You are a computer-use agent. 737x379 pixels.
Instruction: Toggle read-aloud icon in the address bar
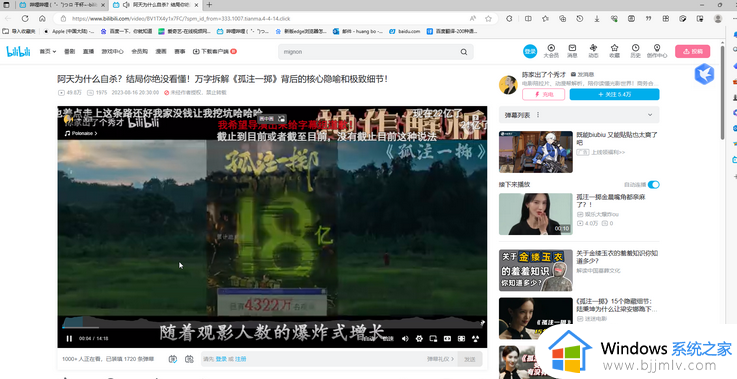point(472,18)
